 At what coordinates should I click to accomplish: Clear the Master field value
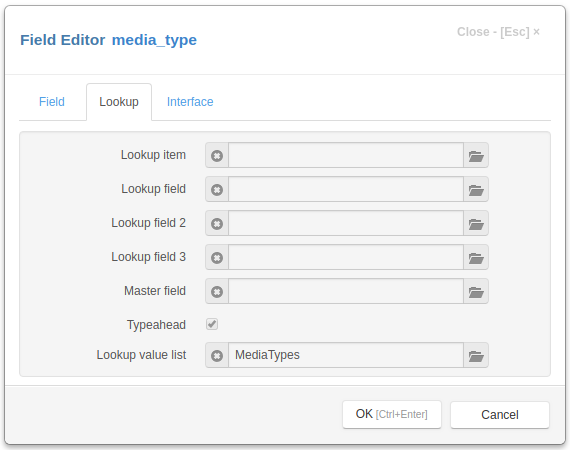click(217, 292)
